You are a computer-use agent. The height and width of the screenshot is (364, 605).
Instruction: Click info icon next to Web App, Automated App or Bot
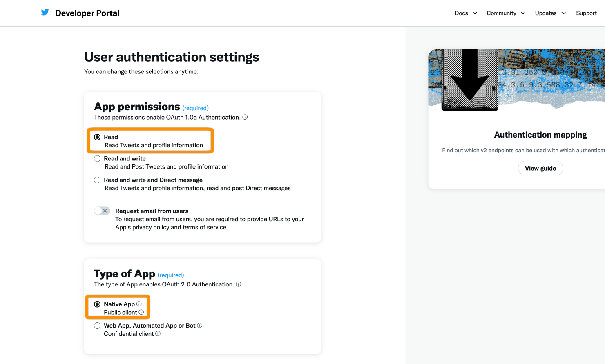pyautogui.click(x=200, y=326)
